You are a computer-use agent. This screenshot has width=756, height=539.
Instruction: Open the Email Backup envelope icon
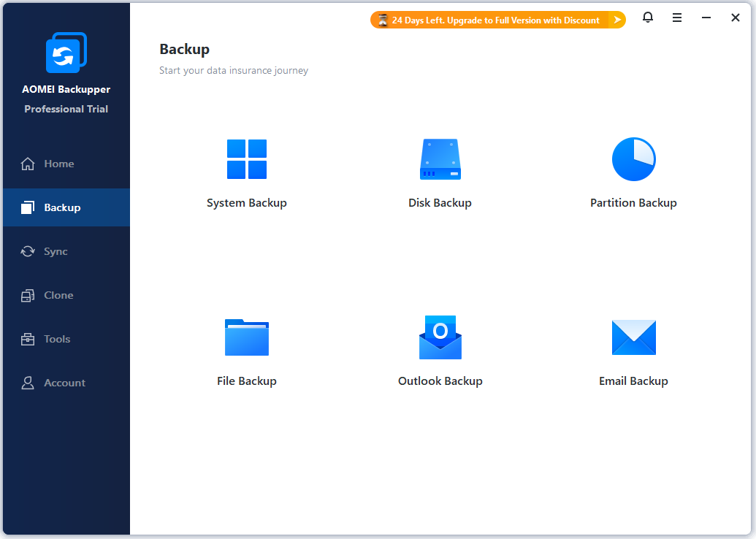(633, 337)
